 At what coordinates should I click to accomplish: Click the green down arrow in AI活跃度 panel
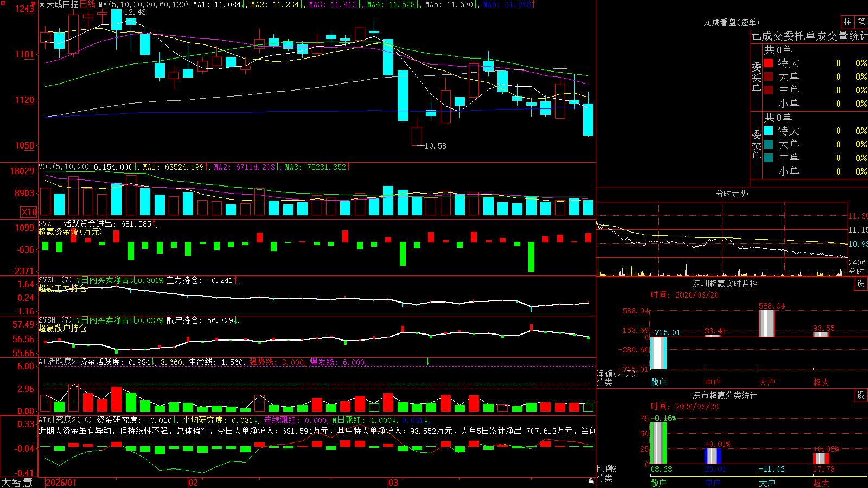(427, 362)
